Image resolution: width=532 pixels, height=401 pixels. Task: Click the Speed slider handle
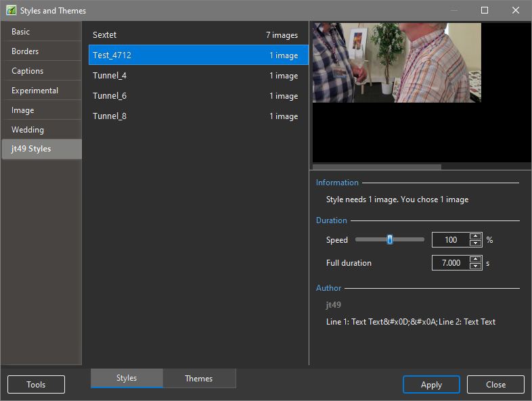390,239
